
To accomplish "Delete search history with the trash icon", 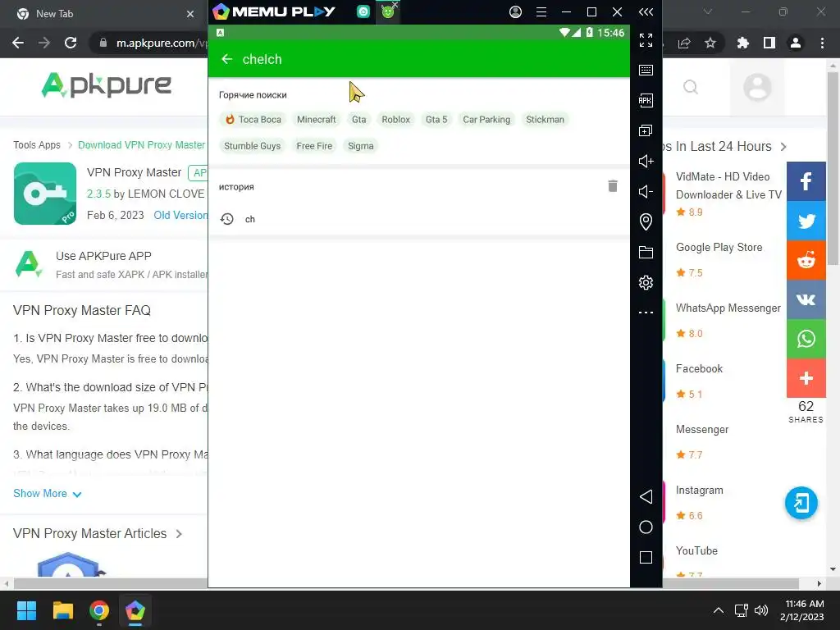I will click(613, 186).
